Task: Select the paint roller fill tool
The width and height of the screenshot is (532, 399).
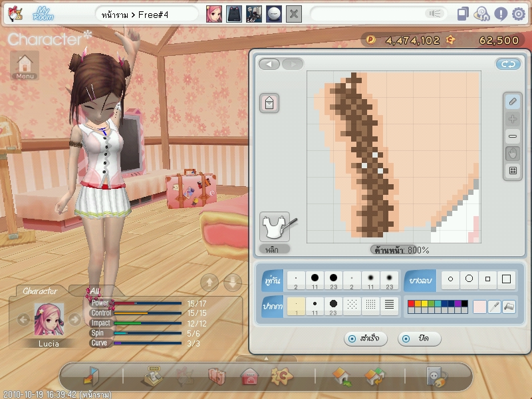Action: pyautogui.click(x=509, y=307)
